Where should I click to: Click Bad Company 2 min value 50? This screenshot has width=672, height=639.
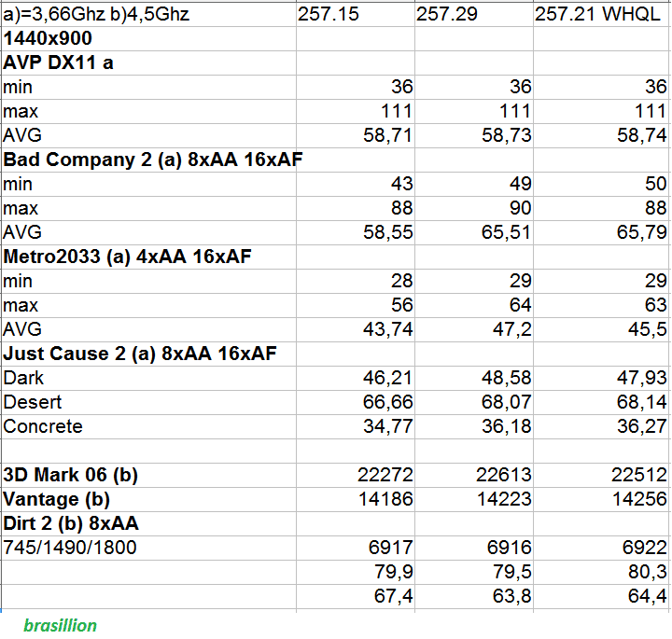click(x=602, y=184)
